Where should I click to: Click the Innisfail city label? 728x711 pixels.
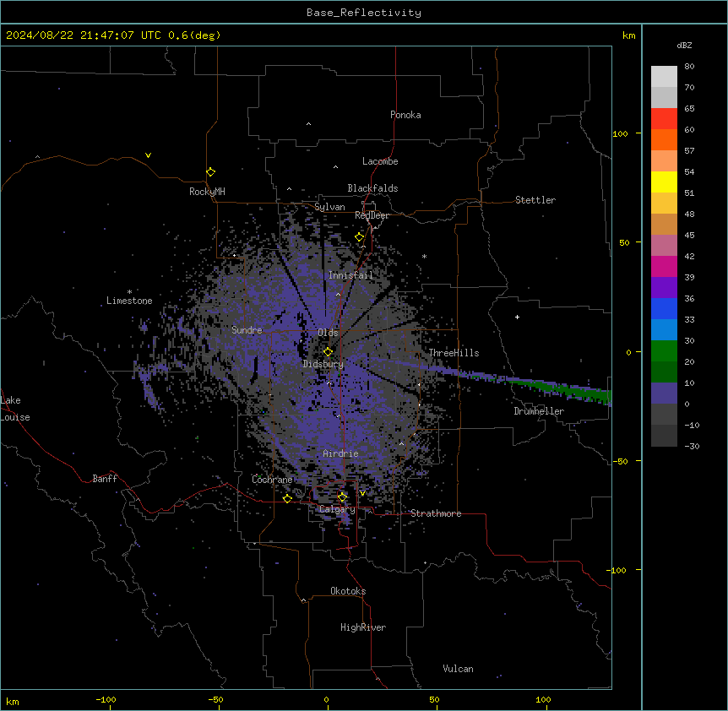click(350, 275)
